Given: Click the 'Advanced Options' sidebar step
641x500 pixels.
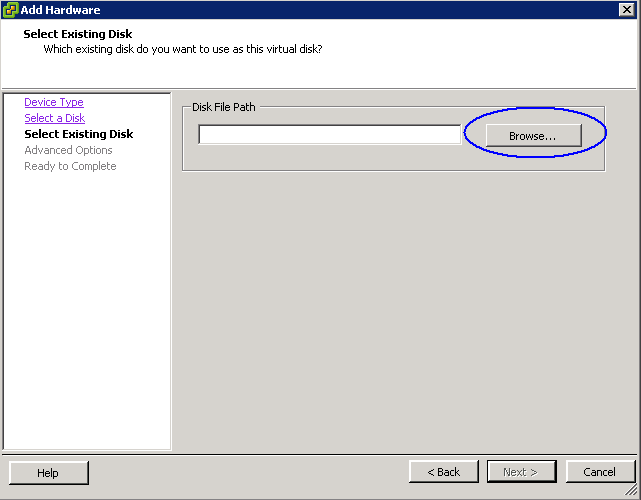Looking at the screenshot, I should point(68,150).
